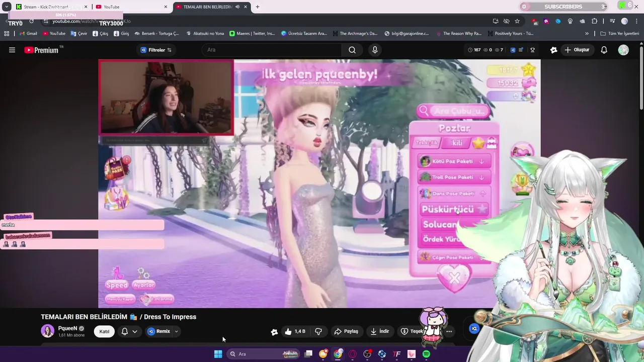
Task: Open Spotify from the taskbar
Action: click(426, 354)
